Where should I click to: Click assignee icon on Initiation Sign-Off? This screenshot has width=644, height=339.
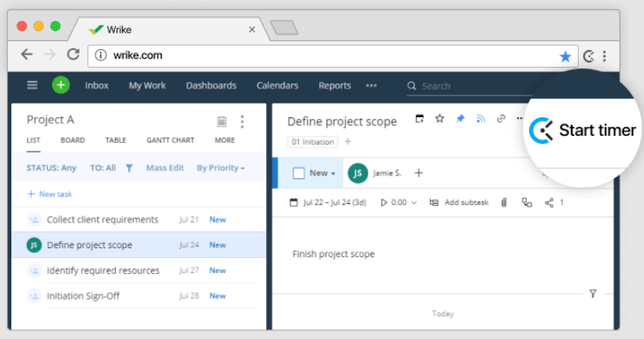(x=34, y=296)
